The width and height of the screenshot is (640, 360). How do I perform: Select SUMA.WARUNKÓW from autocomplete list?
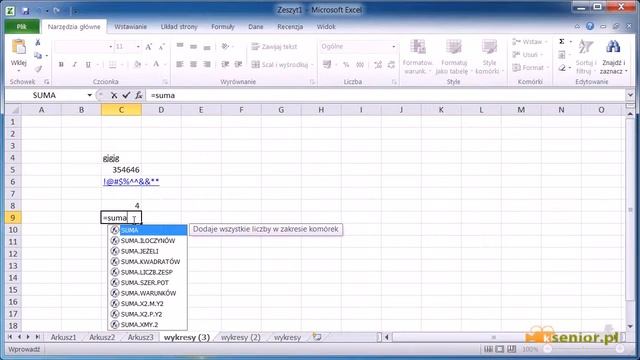coord(148,293)
